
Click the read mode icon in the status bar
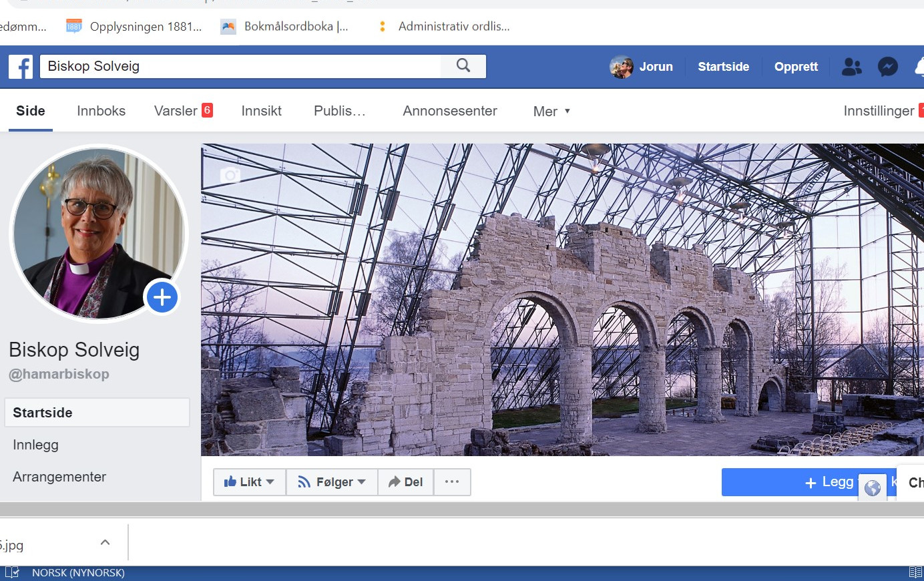[915, 572]
